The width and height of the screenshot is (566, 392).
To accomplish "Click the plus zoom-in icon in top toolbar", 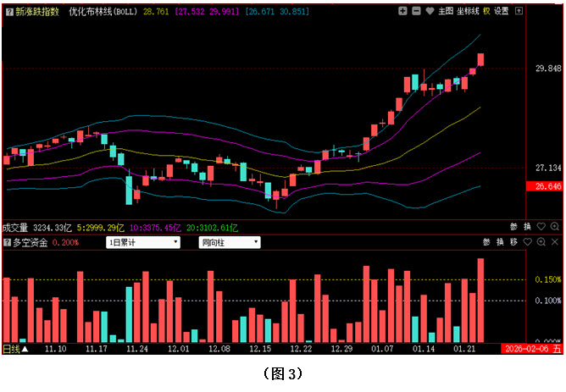I will coord(403,11).
